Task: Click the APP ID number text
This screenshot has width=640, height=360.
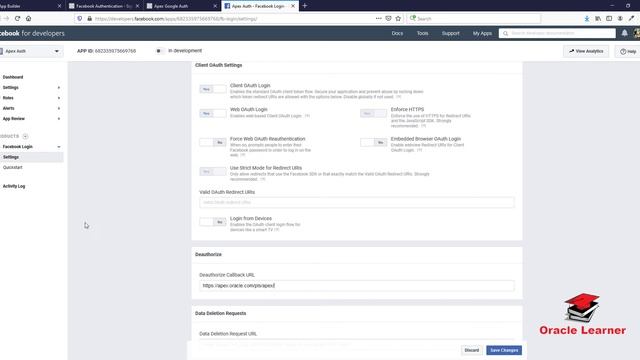Action: click(x=116, y=51)
